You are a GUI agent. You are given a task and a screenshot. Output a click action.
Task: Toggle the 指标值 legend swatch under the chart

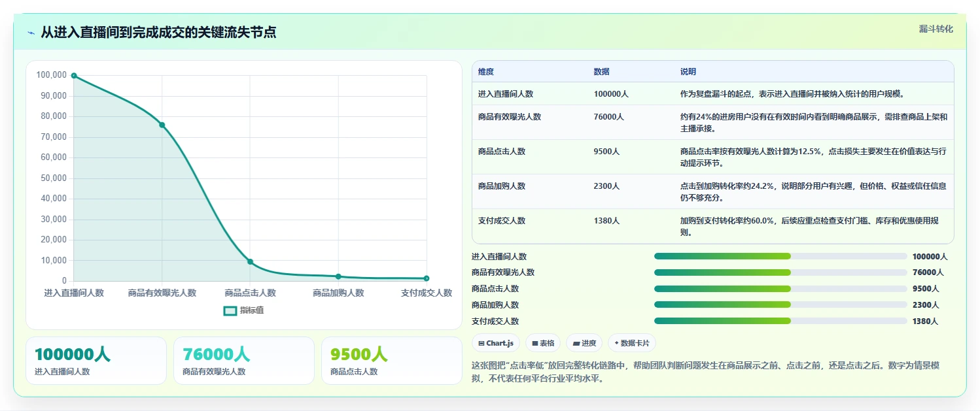pyautogui.click(x=230, y=310)
